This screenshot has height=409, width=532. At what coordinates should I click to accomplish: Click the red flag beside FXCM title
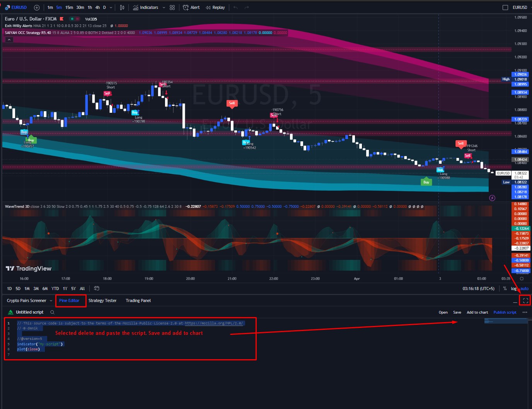point(61,19)
